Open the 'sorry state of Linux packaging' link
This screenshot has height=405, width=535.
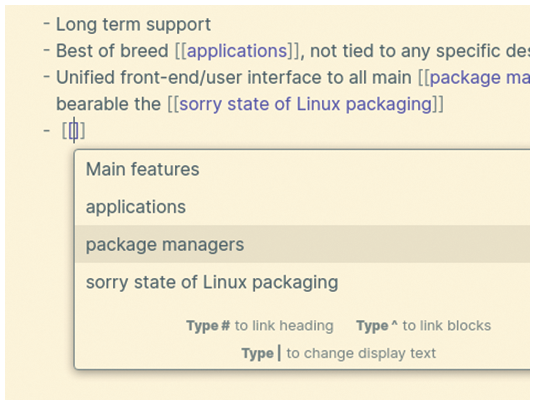click(306, 104)
